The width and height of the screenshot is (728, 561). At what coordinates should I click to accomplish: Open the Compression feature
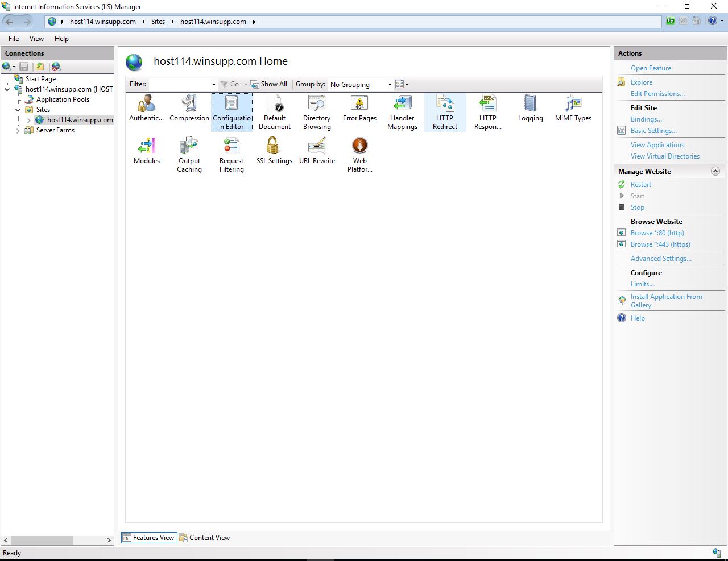click(x=189, y=108)
